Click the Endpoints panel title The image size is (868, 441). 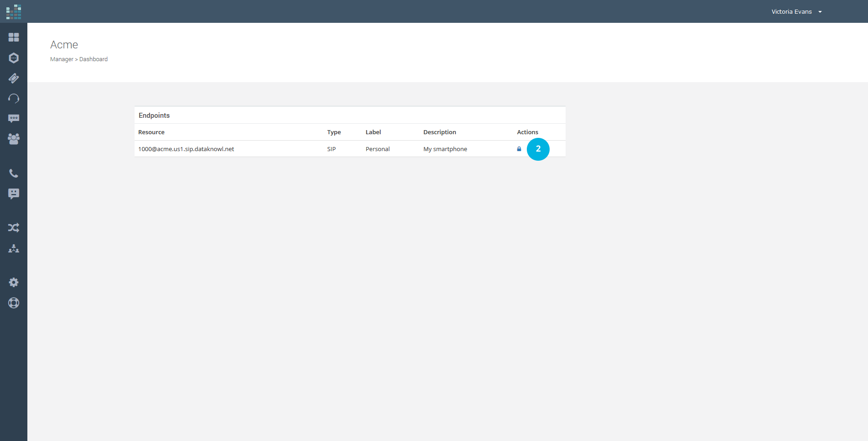pos(154,115)
